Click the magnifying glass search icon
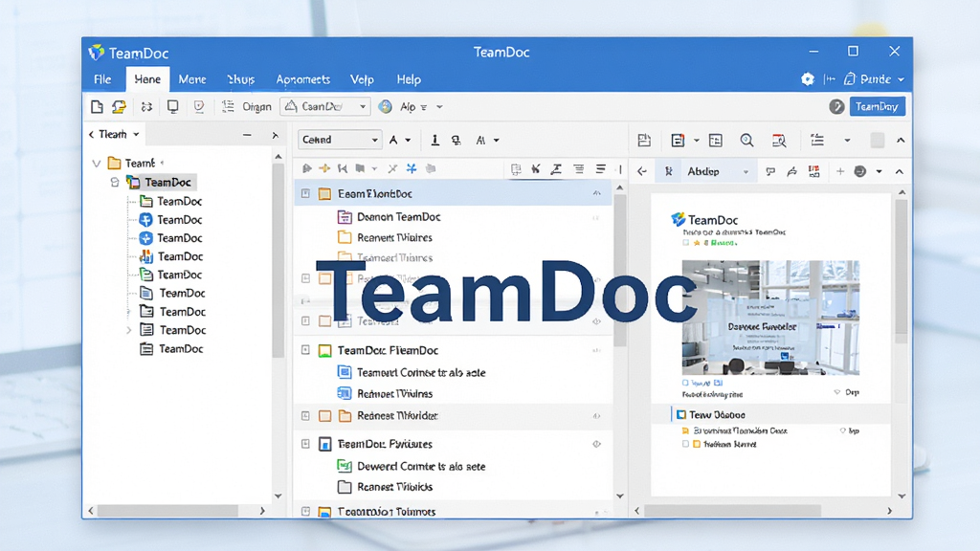 [x=746, y=141]
